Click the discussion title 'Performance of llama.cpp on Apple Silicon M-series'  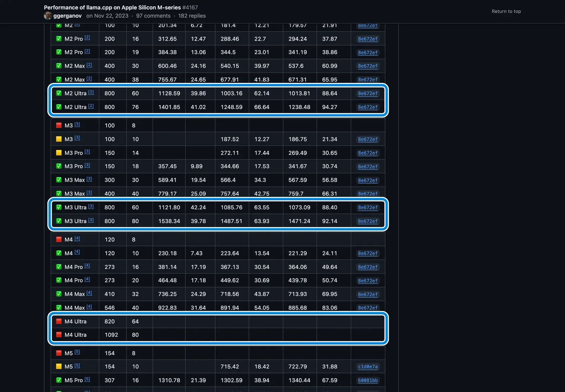click(x=112, y=7)
